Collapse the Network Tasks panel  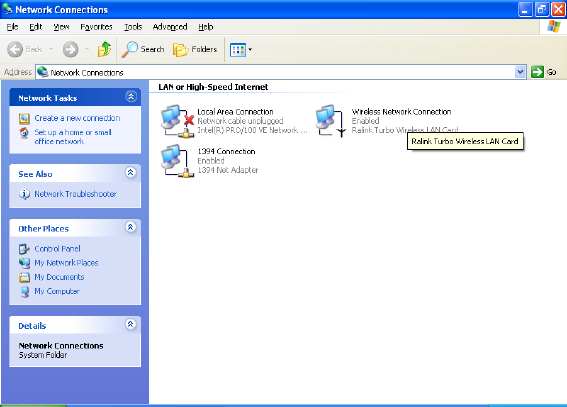(x=131, y=97)
